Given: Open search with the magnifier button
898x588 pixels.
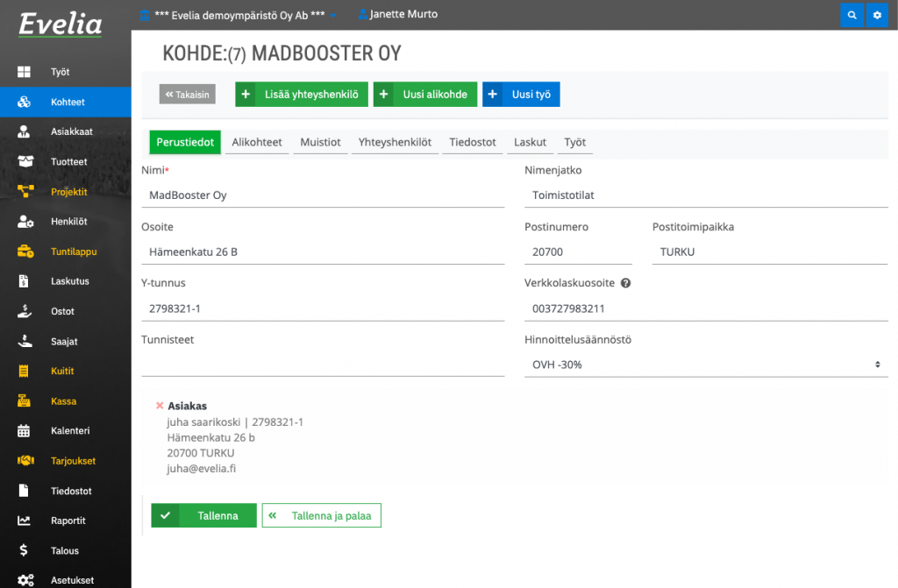Looking at the screenshot, I should click(852, 15).
